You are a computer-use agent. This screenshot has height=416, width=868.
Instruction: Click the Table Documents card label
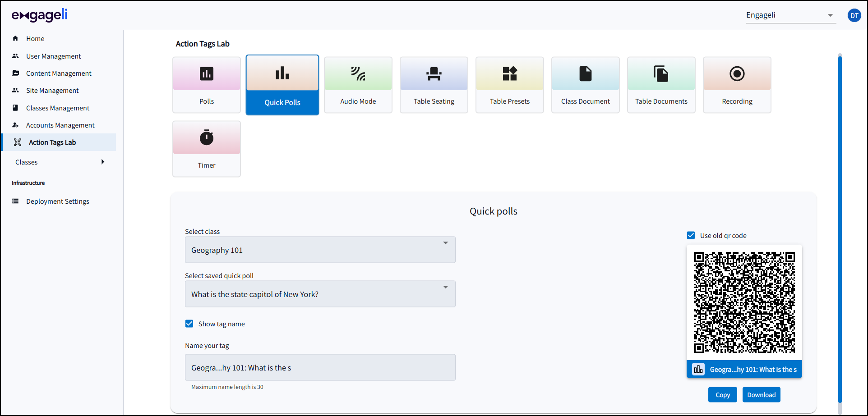coord(661,101)
